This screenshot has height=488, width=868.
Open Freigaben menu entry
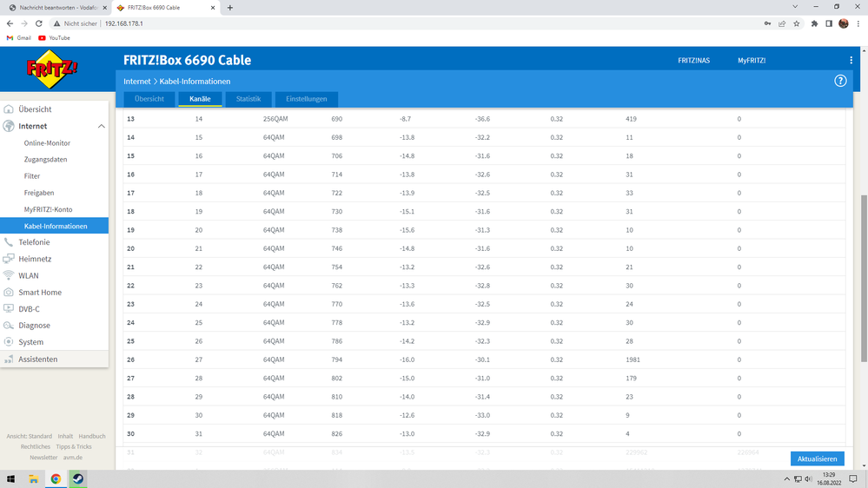(39, 193)
